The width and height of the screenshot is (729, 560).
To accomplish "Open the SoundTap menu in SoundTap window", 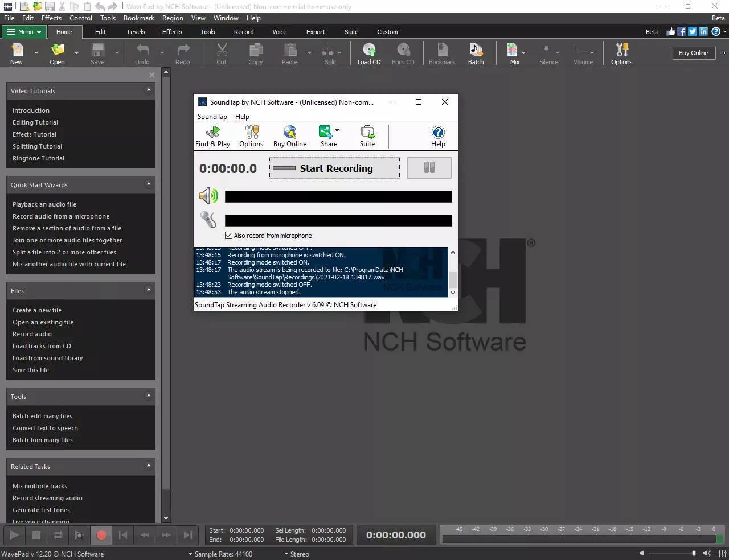I will [x=212, y=117].
